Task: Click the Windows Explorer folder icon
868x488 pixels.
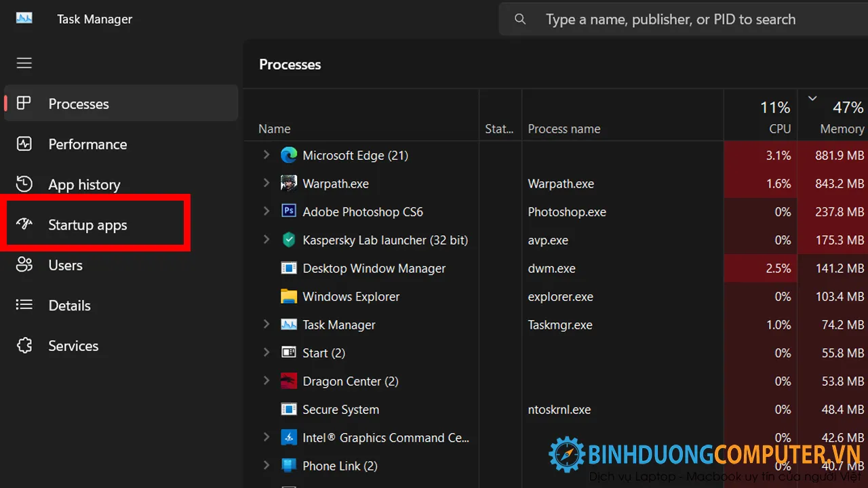Action: coord(289,297)
